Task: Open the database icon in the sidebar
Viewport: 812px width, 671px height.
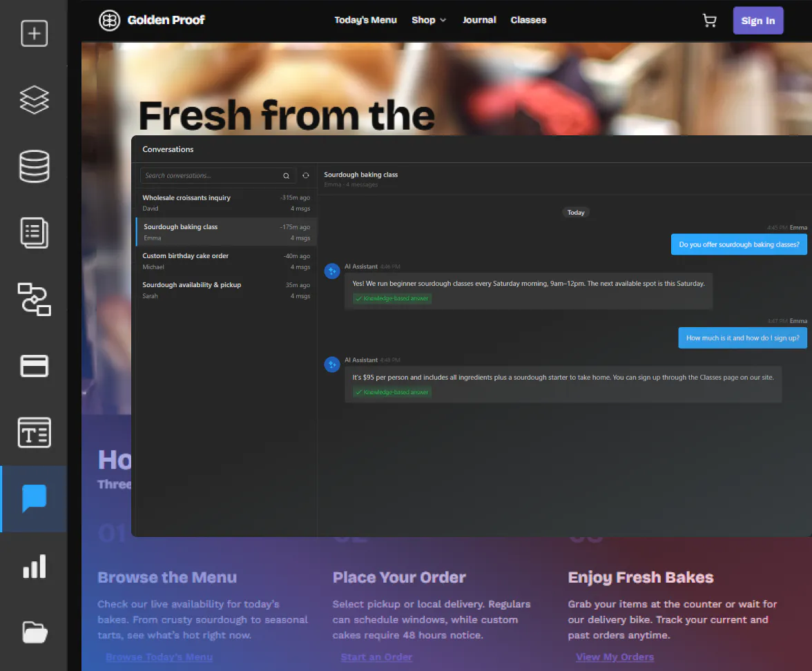Action: (35, 166)
